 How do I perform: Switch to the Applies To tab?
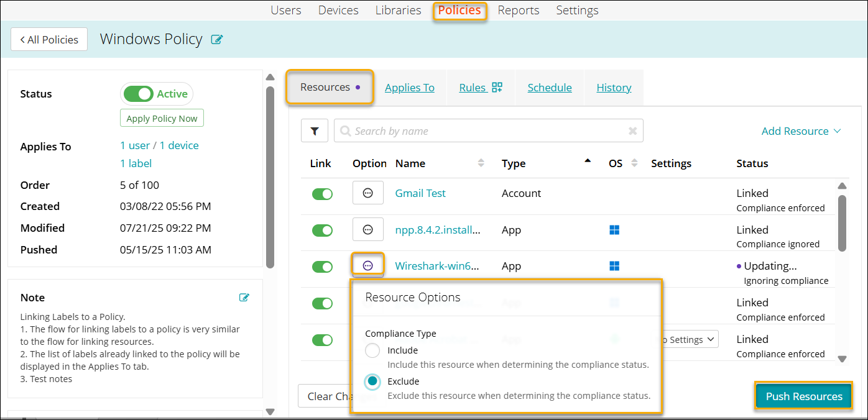(x=409, y=88)
